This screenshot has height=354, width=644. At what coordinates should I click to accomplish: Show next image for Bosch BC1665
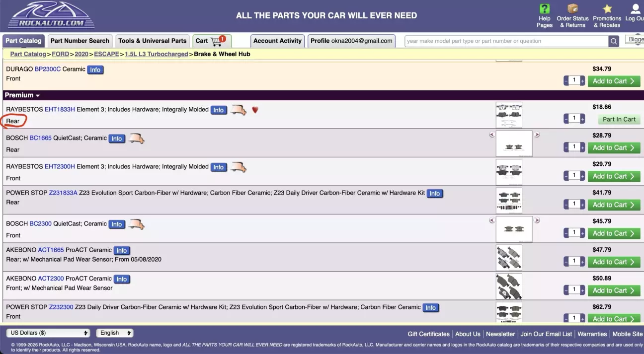[537, 135]
